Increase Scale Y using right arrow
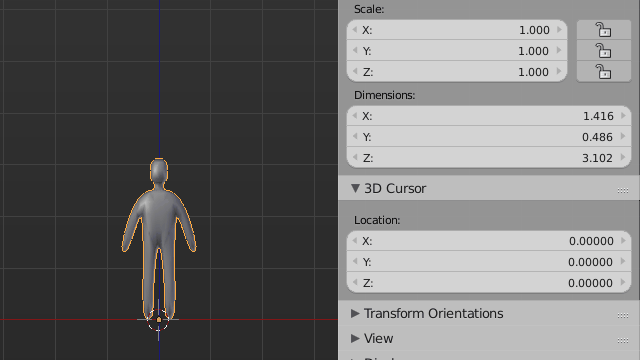 [560, 51]
